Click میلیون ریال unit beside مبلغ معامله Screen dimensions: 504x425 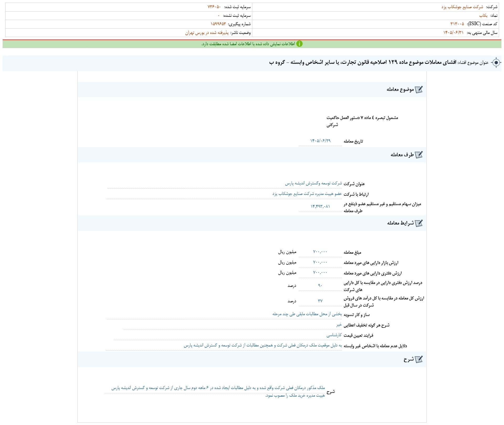click(287, 252)
